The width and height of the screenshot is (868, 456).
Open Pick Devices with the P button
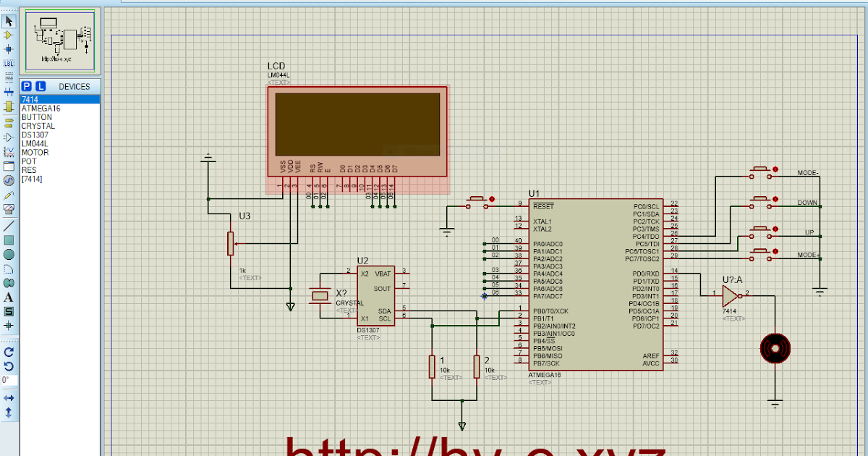point(27,85)
